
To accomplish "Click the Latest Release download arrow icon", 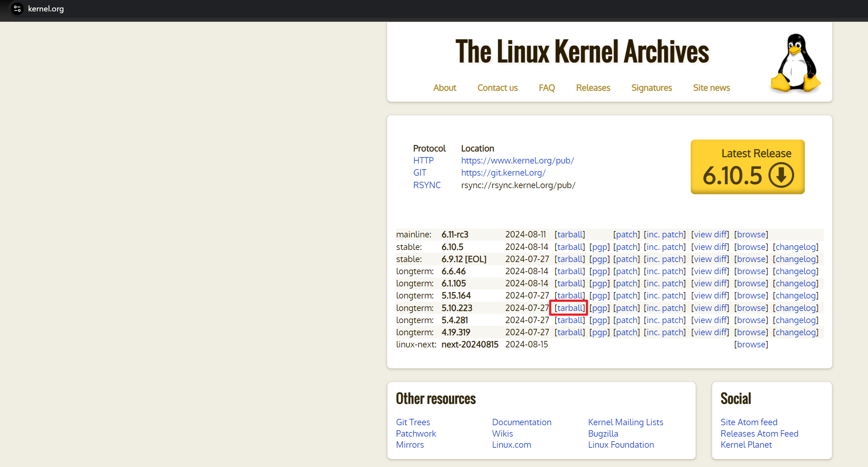I will click(x=781, y=175).
